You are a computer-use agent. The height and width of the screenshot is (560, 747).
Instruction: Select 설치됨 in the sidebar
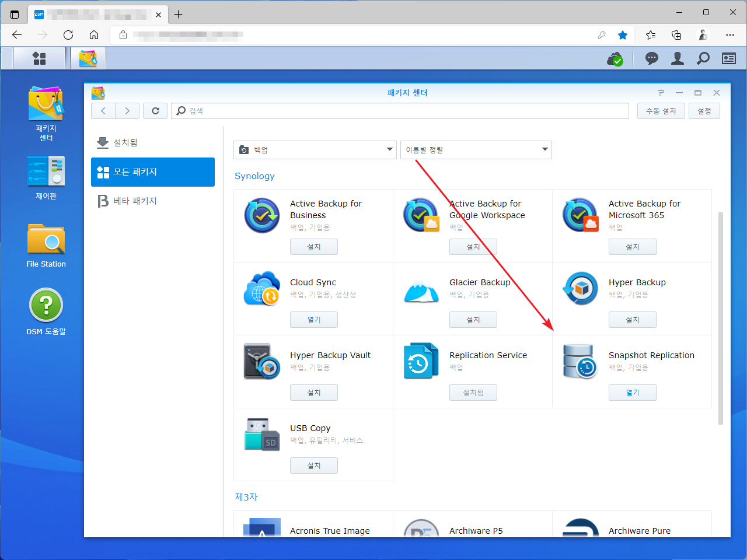(153, 142)
